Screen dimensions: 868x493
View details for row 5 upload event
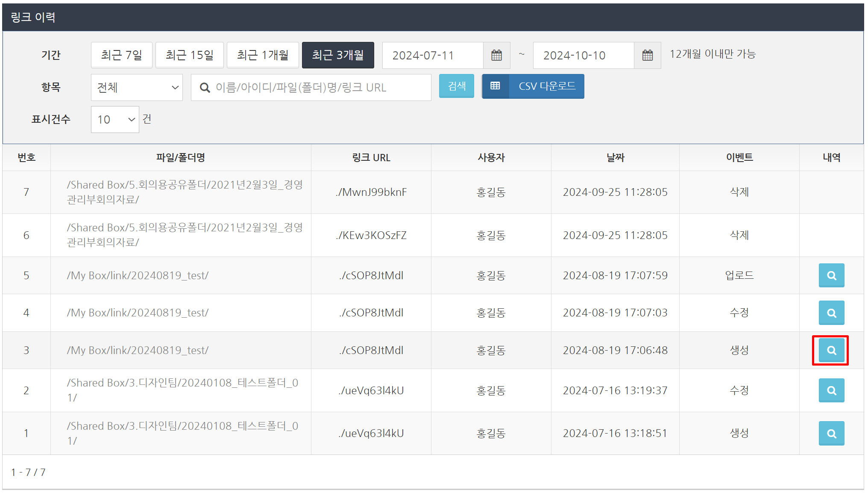click(x=831, y=275)
